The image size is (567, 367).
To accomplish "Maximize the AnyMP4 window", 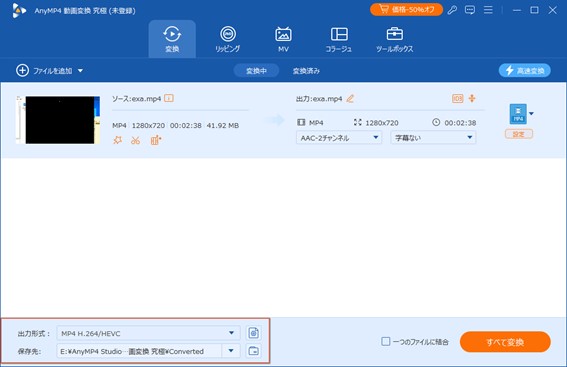I will [x=534, y=10].
